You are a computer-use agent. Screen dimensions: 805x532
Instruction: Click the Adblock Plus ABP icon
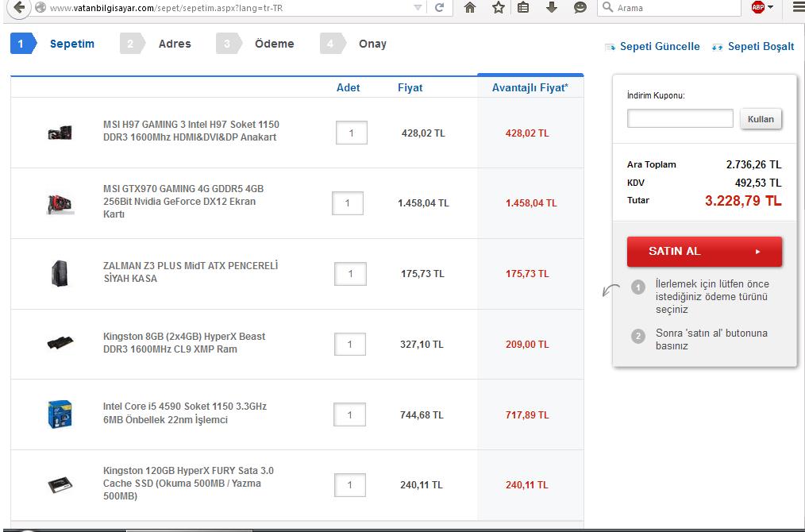click(757, 8)
